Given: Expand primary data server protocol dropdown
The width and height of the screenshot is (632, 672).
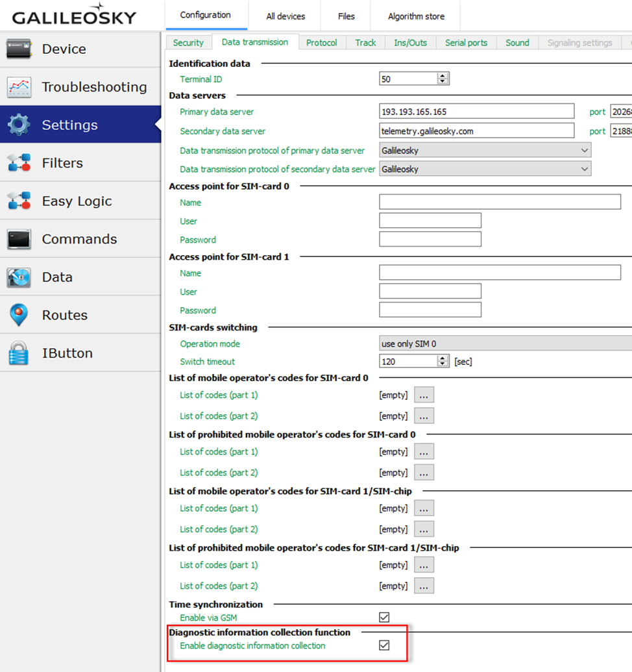Looking at the screenshot, I should coord(485,151).
